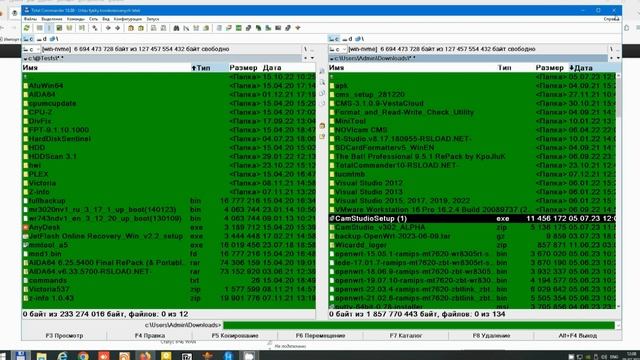The height and width of the screenshot is (360, 640).
Task: Click the F3 Просмотр button
Action: coord(64,336)
